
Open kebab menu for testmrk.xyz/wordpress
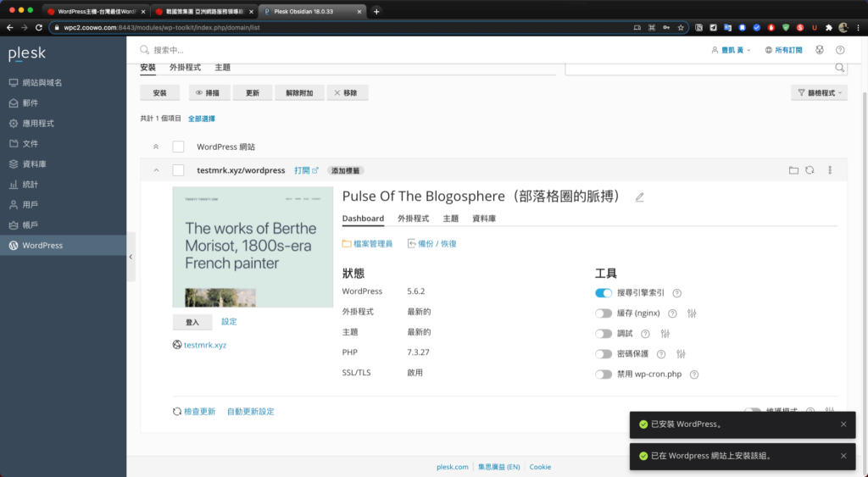click(x=830, y=170)
